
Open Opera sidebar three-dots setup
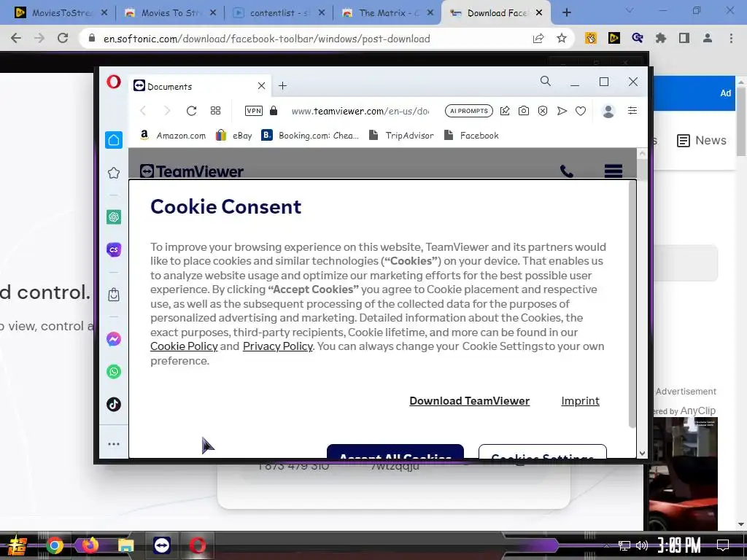(114, 444)
